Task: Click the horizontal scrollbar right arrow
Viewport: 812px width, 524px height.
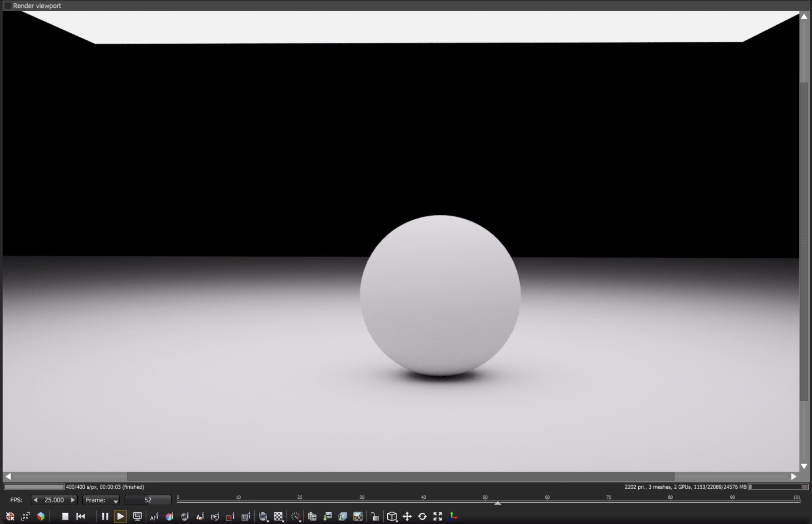Action: point(794,476)
